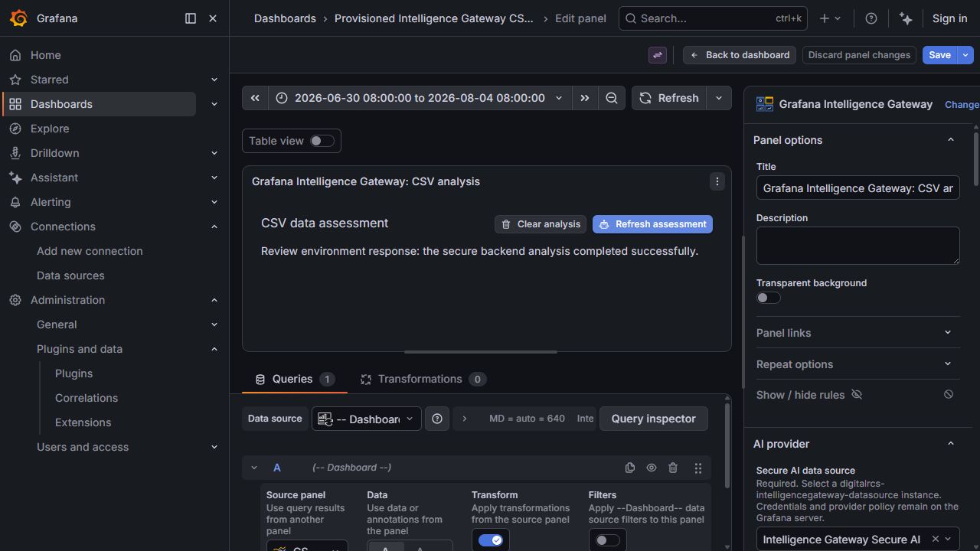Expand the Alerting chevron
The image size is (980, 551).
pos(214,202)
